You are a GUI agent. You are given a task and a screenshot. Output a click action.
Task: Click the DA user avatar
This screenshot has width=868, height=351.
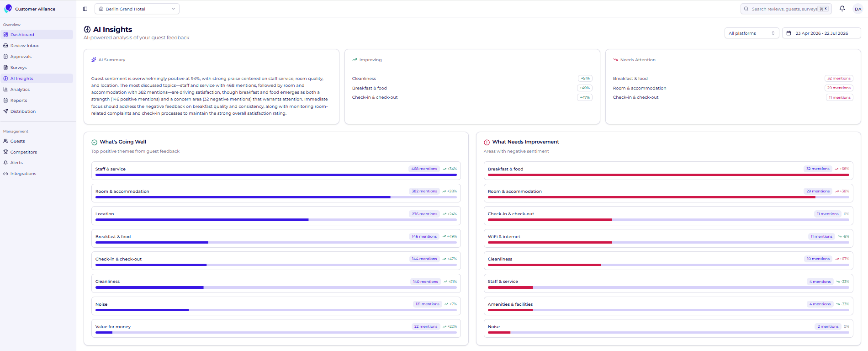pos(858,9)
